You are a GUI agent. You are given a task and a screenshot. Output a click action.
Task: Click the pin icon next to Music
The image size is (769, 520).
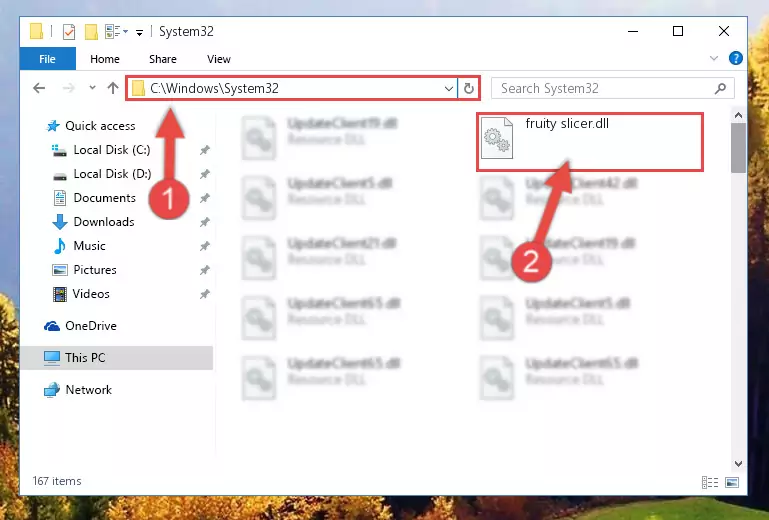point(205,246)
